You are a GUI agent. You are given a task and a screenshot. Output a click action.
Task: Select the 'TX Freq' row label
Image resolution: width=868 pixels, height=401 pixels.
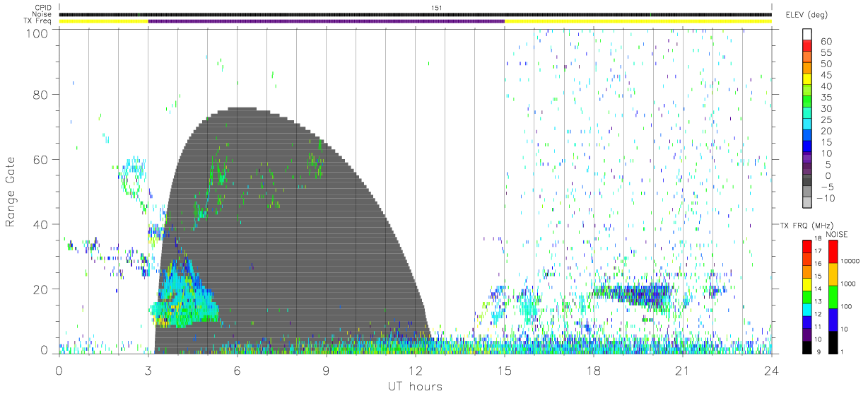(38, 21)
